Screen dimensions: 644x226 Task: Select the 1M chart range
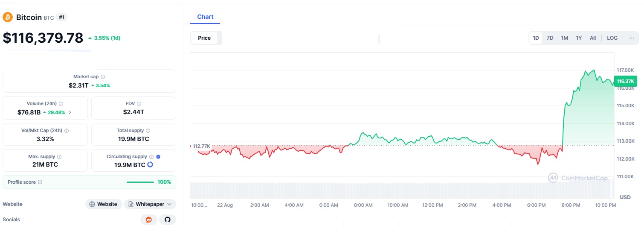(565, 38)
